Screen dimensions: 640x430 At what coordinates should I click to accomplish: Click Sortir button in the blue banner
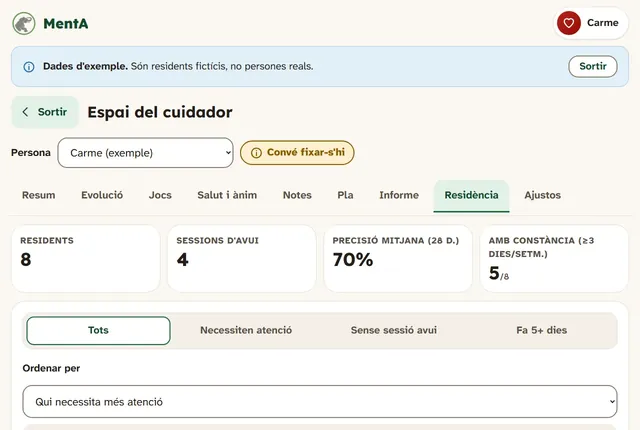(x=593, y=66)
